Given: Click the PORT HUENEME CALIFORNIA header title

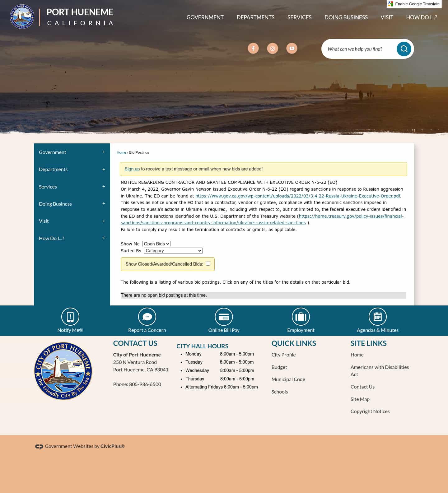Looking at the screenshot, I should click(x=80, y=17).
